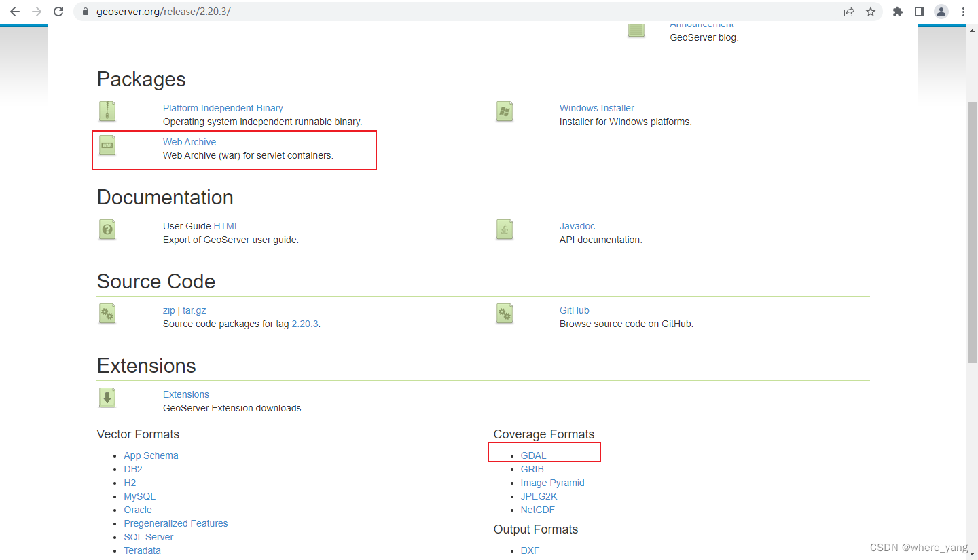The width and height of the screenshot is (978, 560).
Task: Open the H2 extension link
Action: click(130, 483)
